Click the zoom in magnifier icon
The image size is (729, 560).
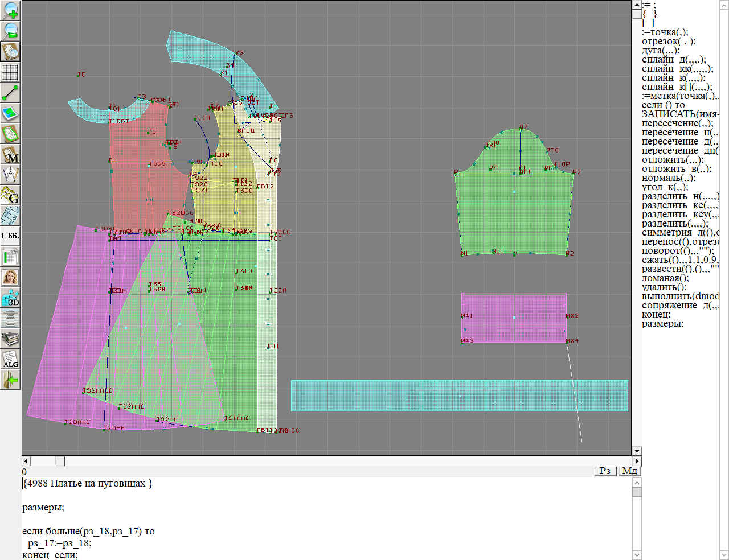pos(10,10)
